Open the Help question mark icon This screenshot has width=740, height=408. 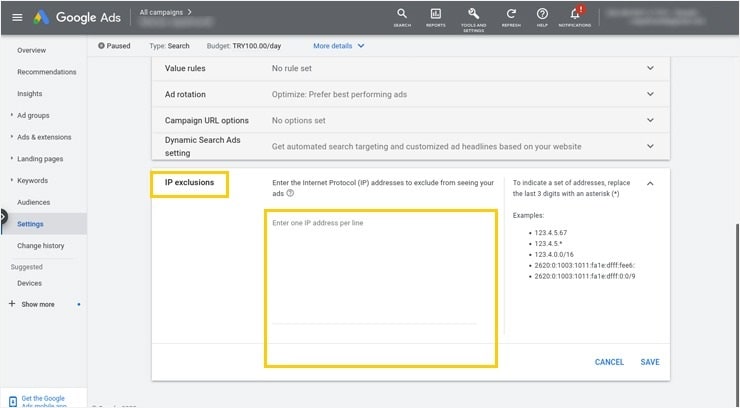point(542,14)
